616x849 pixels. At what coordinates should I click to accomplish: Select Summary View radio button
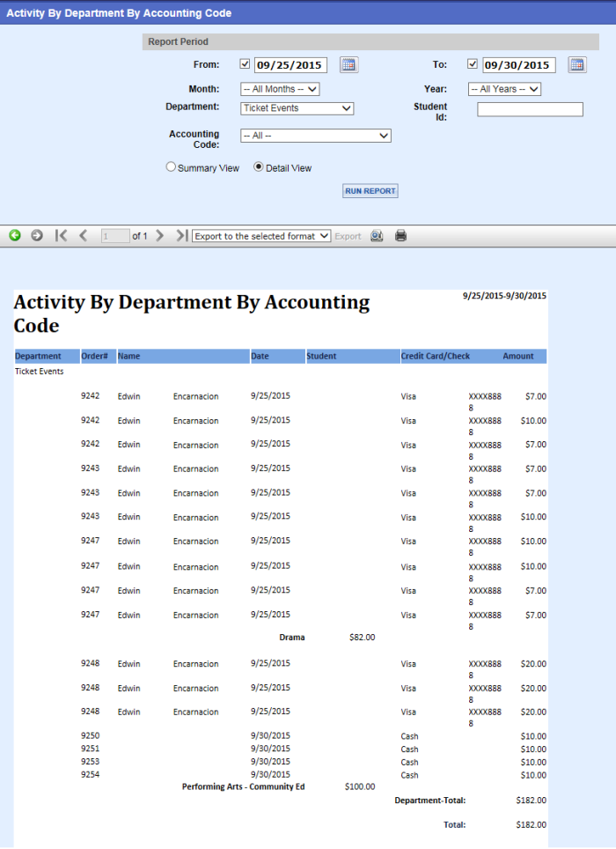click(171, 167)
